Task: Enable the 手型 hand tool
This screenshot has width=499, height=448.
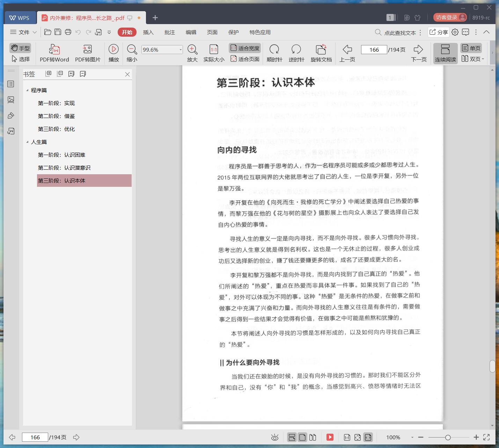Action: (x=20, y=48)
